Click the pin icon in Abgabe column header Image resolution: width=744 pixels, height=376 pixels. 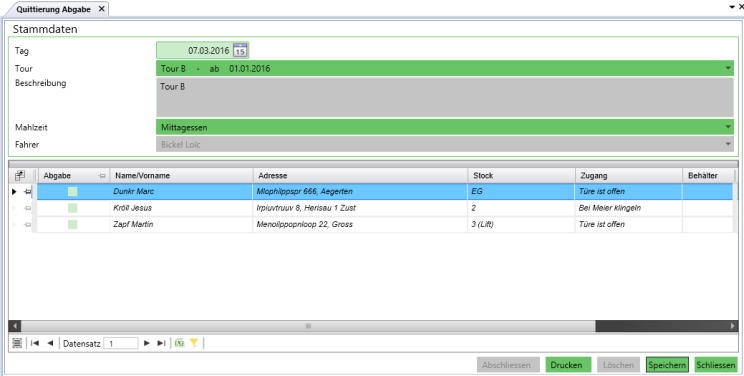[x=101, y=176]
